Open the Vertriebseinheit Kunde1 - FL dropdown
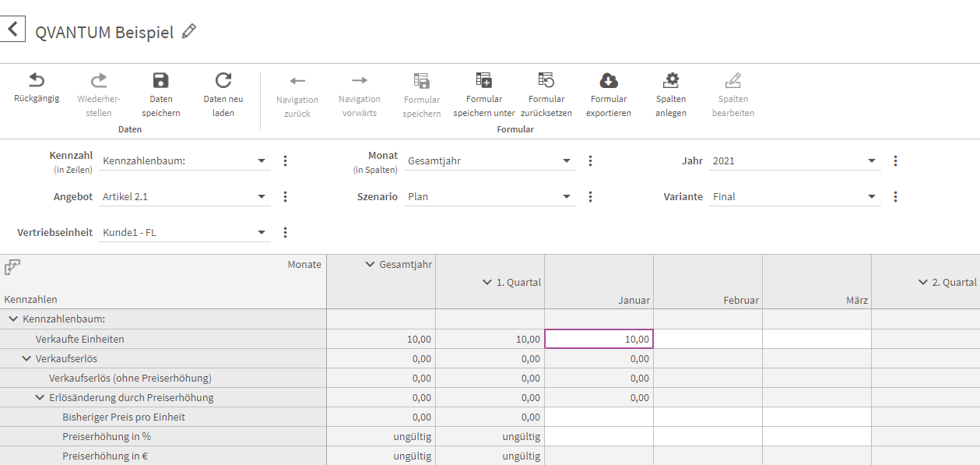 point(262,233)
